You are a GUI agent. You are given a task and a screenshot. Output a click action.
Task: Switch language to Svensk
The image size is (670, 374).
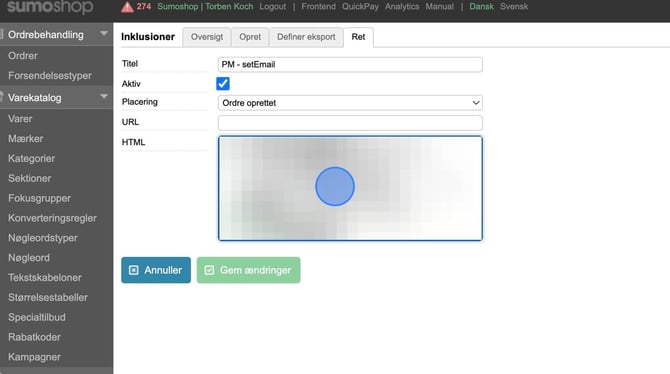(514, 6)
